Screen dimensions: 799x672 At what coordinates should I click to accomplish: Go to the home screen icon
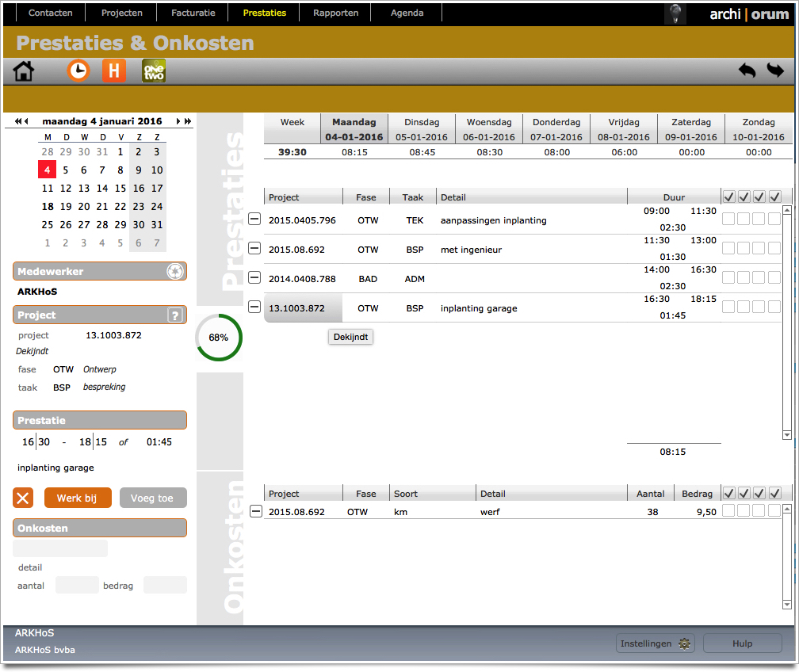click(24, 71)
